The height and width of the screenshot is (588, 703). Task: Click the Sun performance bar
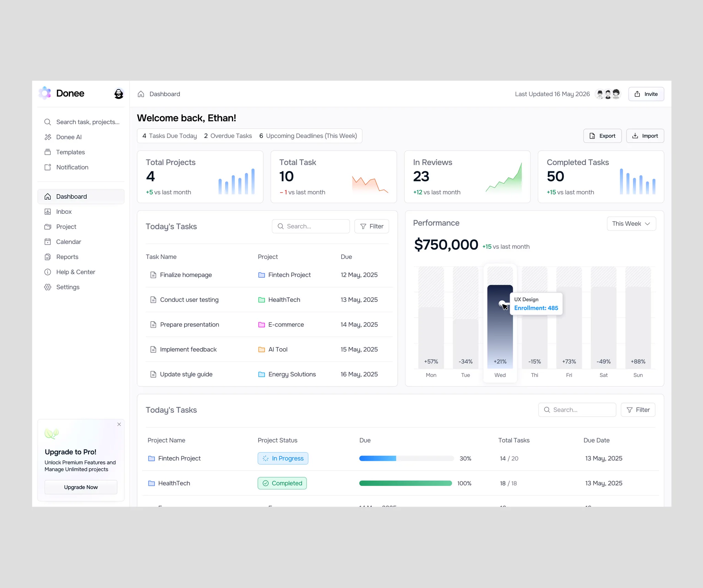(638, 328)
